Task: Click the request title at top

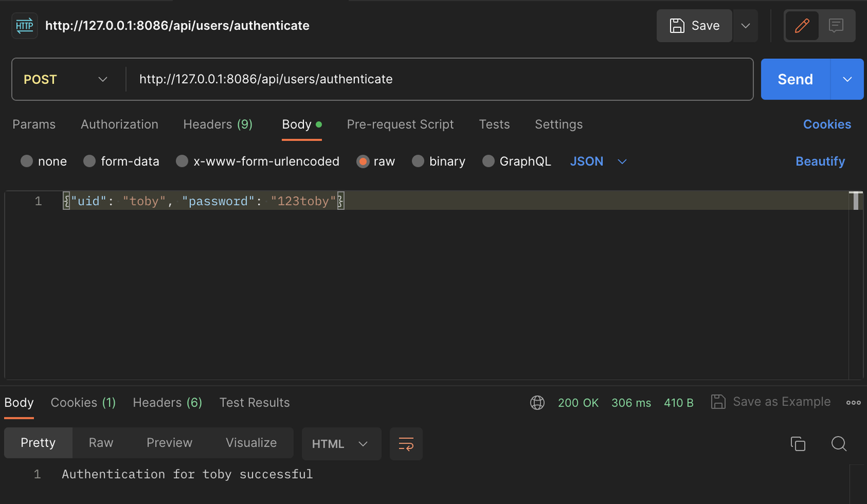Action: pyautogui.click(x=177, y=26)
